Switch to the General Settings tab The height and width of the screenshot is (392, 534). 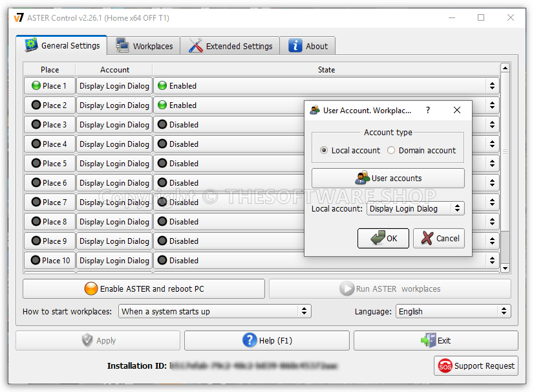pyautogui.click(x=61, y=45)
